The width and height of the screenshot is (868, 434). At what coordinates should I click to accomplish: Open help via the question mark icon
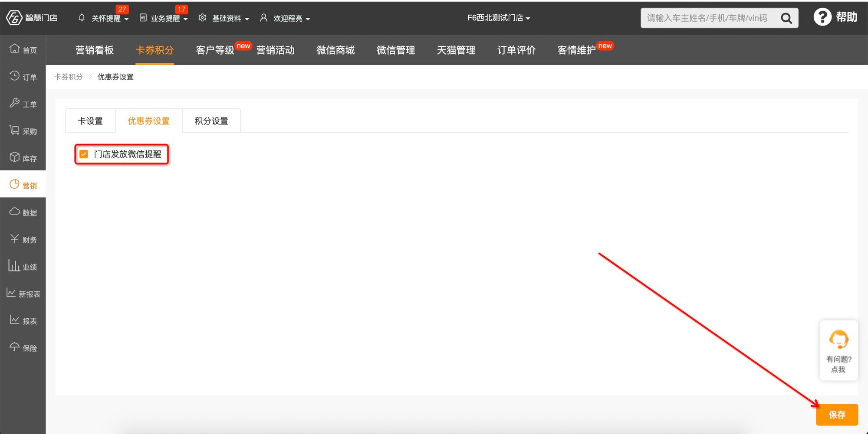tap(822, 17)
